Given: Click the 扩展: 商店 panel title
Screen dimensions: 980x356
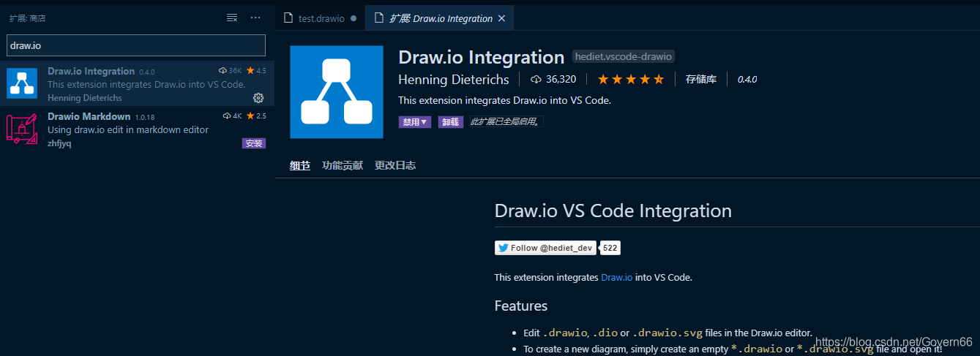Looking at the screenshot, I should 28,18.
